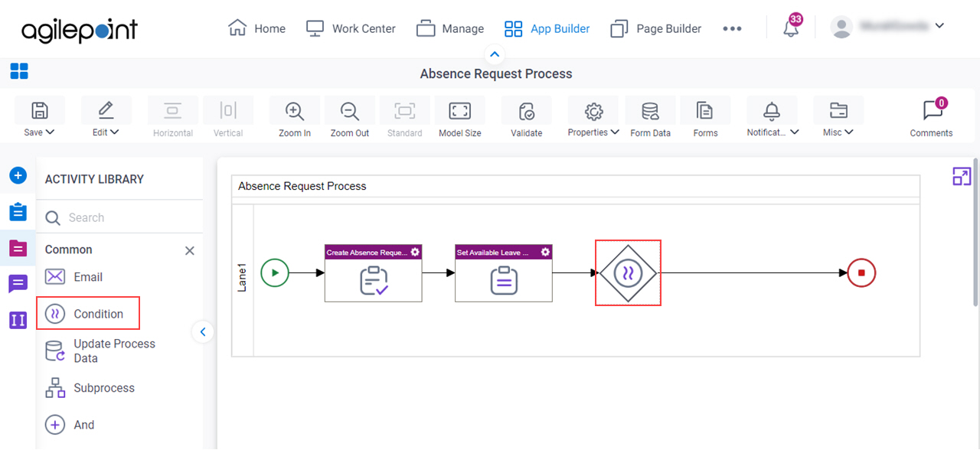This screenshot has height=450, width=980.
Task: Click the AgilePoint logo
Action: coord(80,29)
